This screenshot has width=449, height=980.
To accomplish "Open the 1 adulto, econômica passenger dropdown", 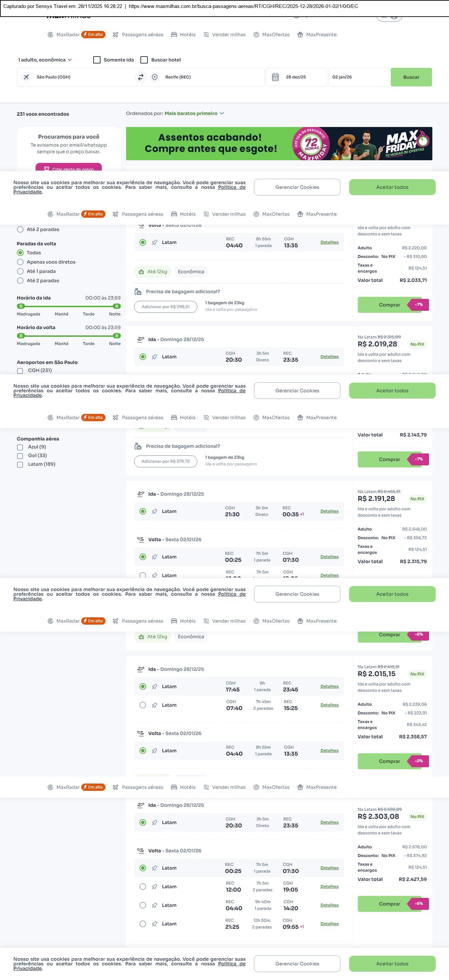I will (45, 60).
